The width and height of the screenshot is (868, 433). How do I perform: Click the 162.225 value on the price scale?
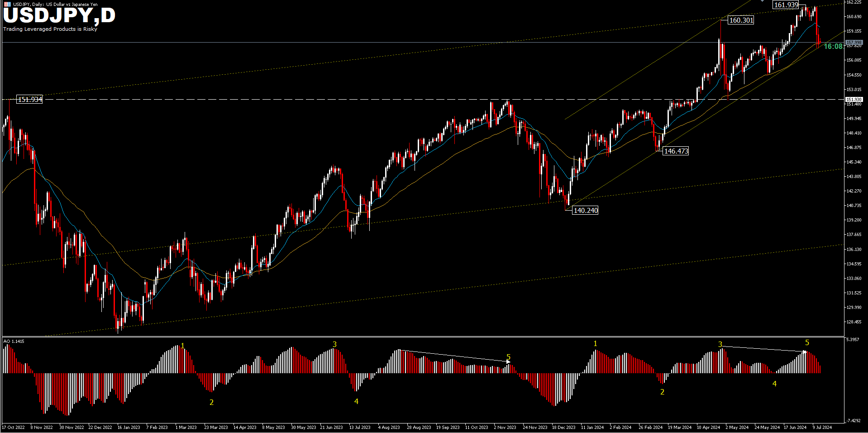854,2
